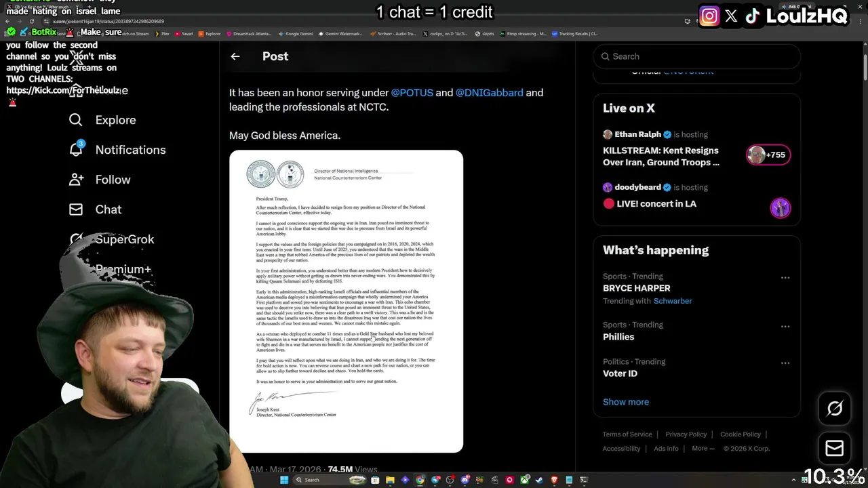868x488 pixels.
Task: Open the Saved bookmark
Action: tap(184, 34)
